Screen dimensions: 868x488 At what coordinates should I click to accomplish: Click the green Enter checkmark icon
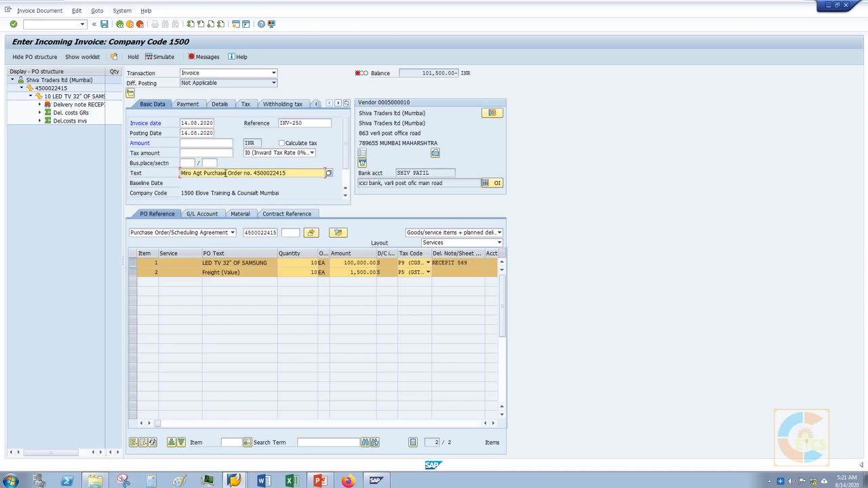(13, 24)
